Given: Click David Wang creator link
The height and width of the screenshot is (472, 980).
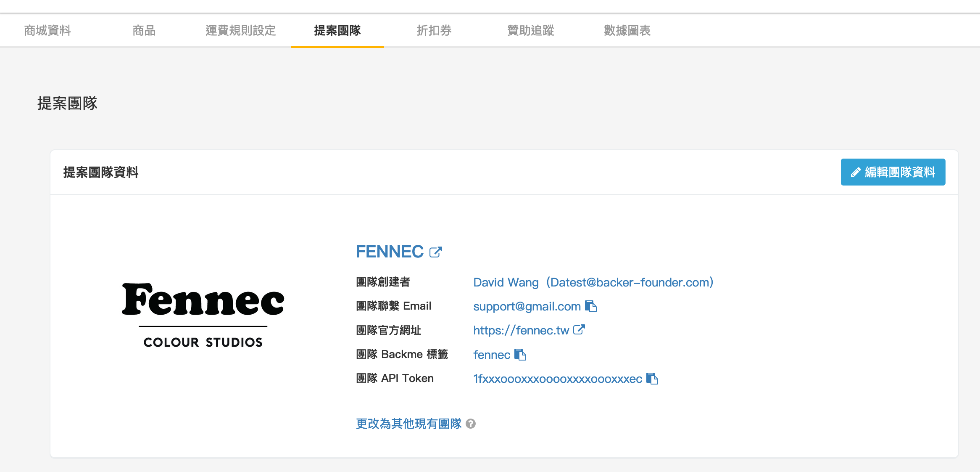Looking at the screenshot, I should pos(593,282).
